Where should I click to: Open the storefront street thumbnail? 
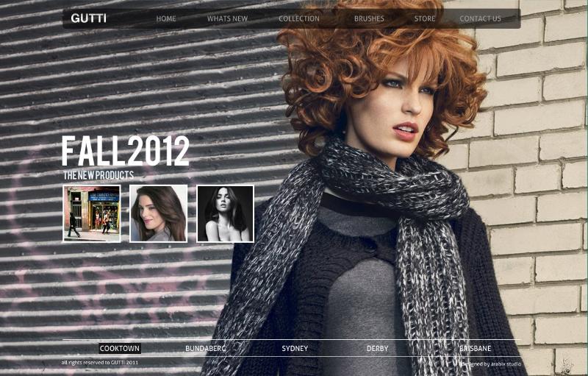92,213
